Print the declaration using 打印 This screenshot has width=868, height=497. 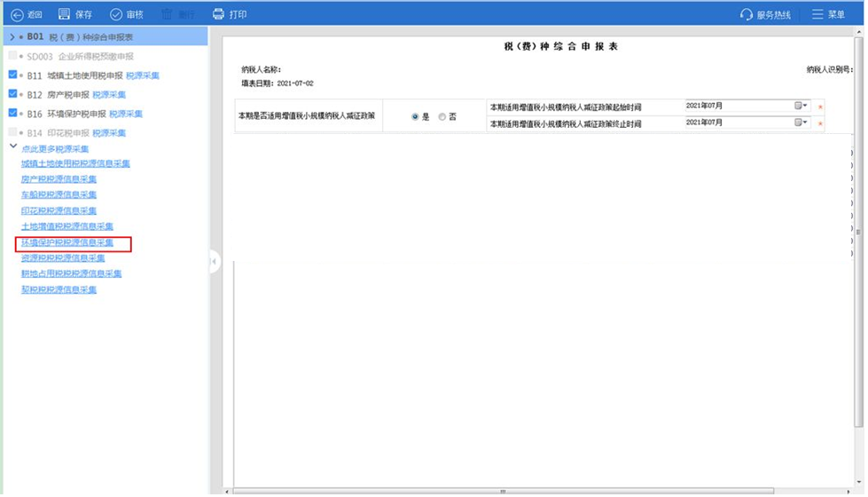[229, 14]
